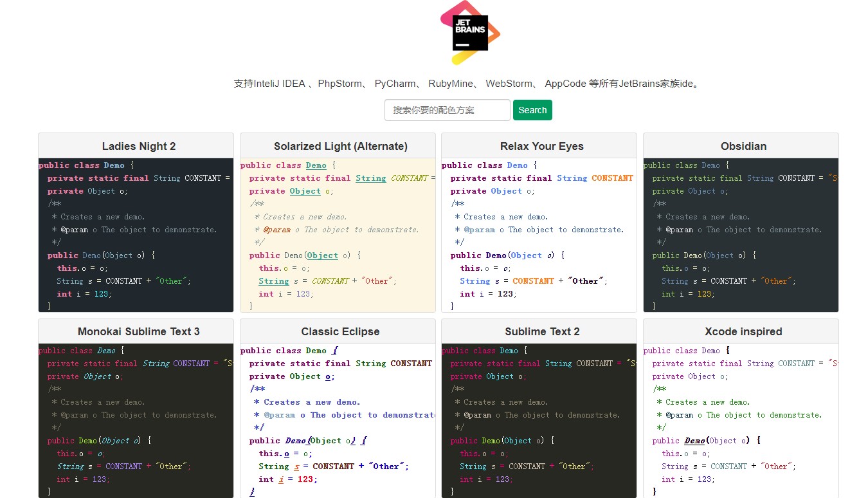Select the Xcode inspired code preview
The height and width of the screenshot is (498, 868).
[x=741, y=420]
